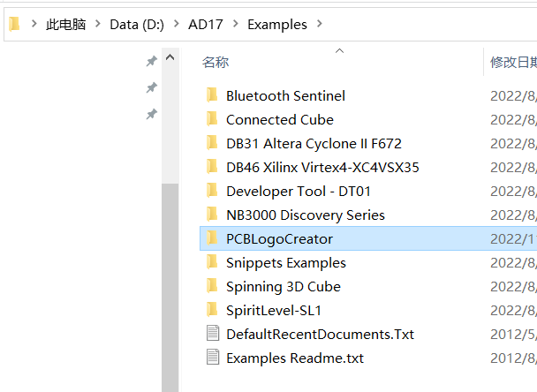537x392 pixels.
Task: Click the Spinning 3D Cube folder icon
Action: (212, 286)
